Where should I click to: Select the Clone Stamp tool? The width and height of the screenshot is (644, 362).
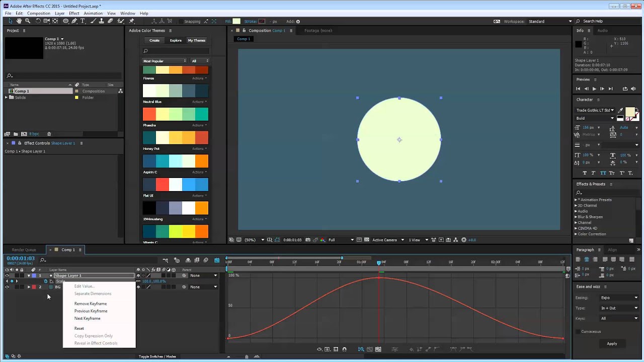[x=102, y=21]
